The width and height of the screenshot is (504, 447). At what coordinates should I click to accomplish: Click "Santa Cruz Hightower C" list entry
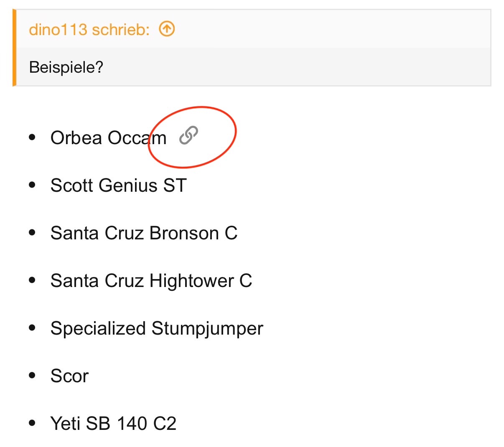151,281
